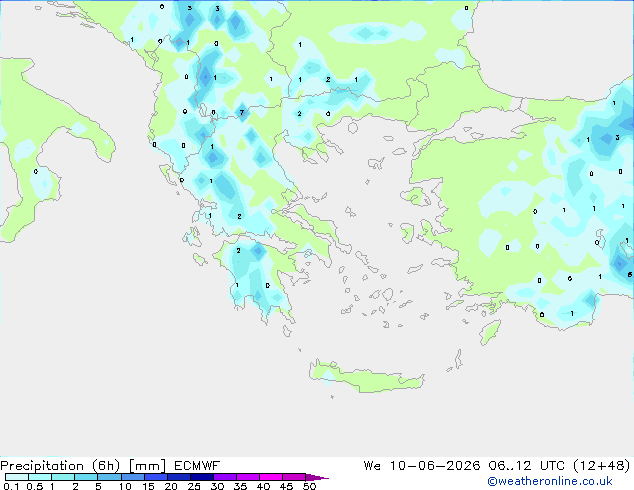Click the precipitation value 7 on the map
634x490 pixels.
242,112
